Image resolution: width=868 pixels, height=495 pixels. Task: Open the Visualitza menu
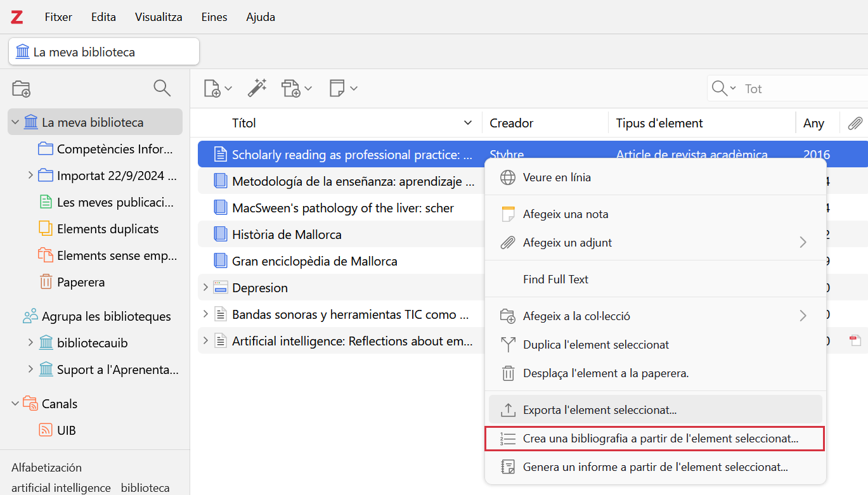point(159,17)
